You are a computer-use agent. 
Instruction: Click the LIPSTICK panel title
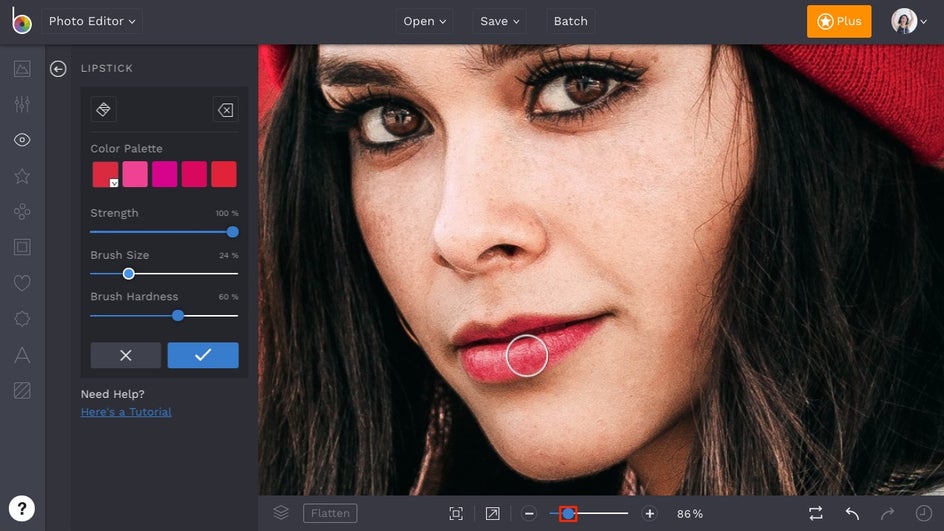coord(107,68)
